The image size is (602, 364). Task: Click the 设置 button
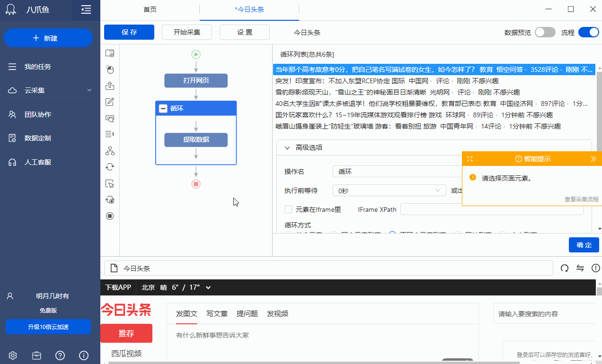pyautogui.click(x=245, y=32)
